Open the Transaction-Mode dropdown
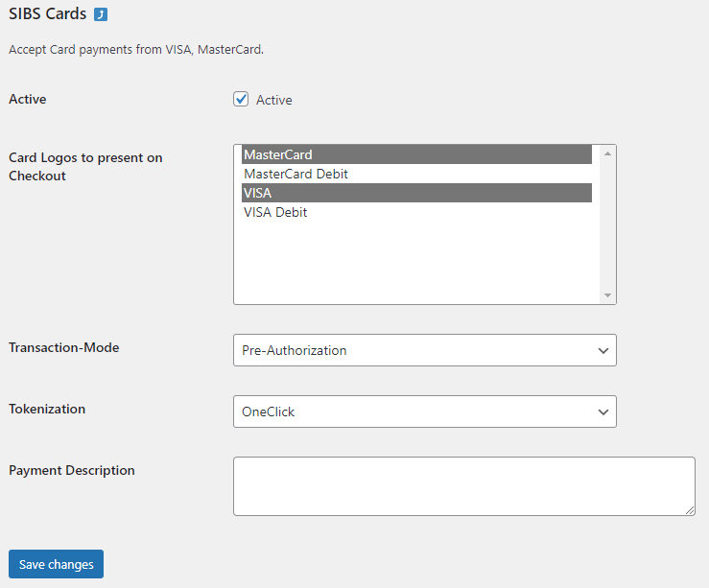This screenshot has height=588, width=709. 425,350
